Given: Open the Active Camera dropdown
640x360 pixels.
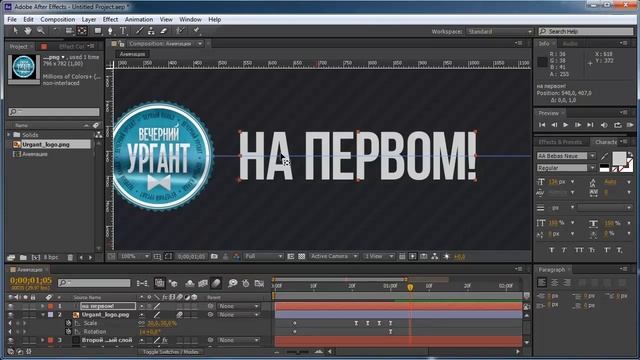Looking at the screenshot, I should click(x=333, y=256).
